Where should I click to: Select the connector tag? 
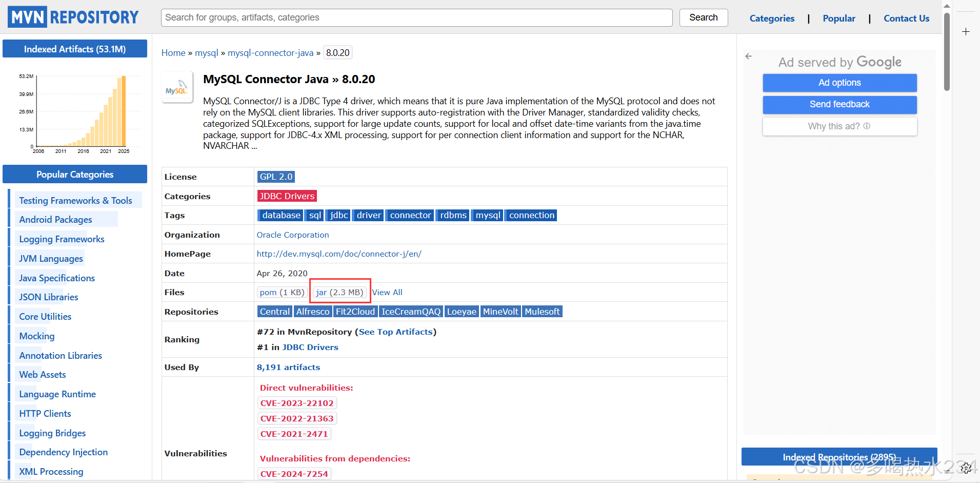point(410,216)
